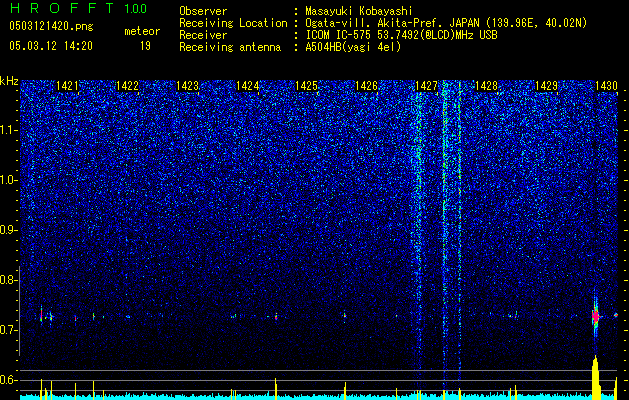Click the 0.7 kHz frequency axis label
The height and width of the screenshot is (400, 629).
click(x=8, y=330)
